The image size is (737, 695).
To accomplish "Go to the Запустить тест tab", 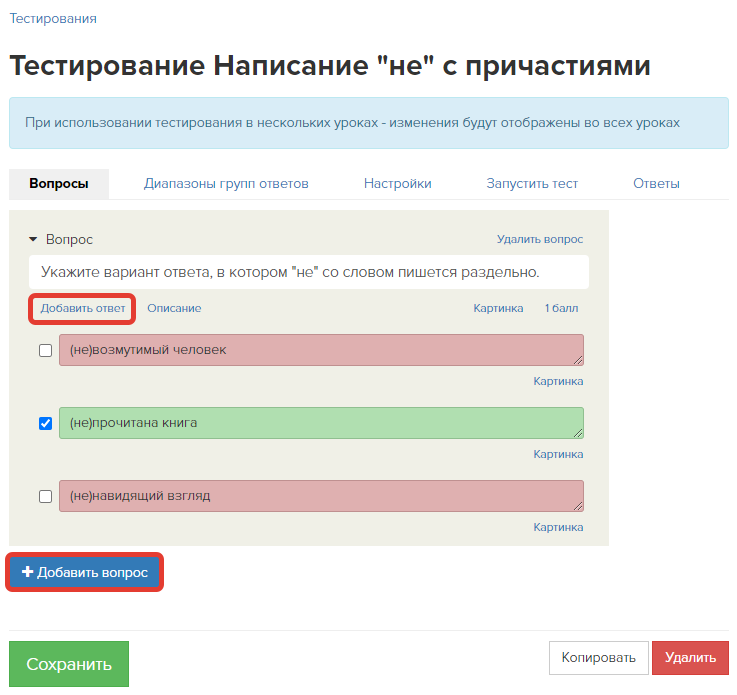I will pyautogui.click(x=532, y=184).
